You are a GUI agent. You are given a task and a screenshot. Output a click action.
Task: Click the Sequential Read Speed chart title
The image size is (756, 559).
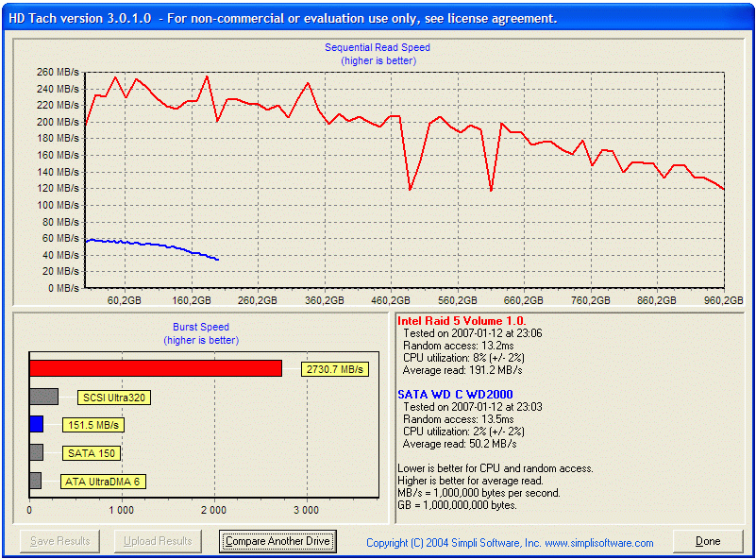[x=378, y=47]
